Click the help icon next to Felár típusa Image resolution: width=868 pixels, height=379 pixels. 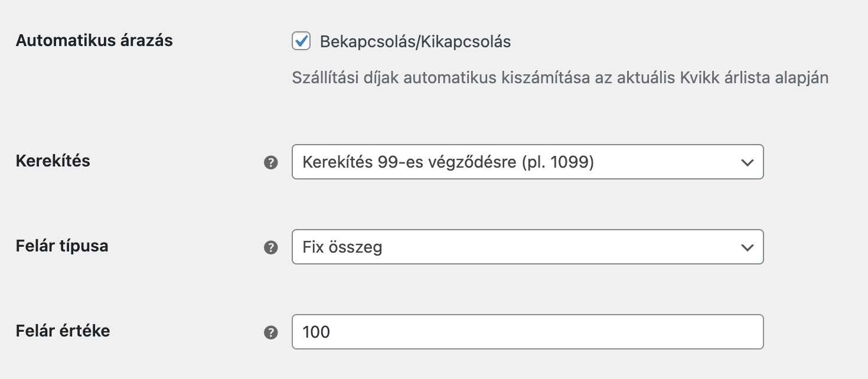270,247
